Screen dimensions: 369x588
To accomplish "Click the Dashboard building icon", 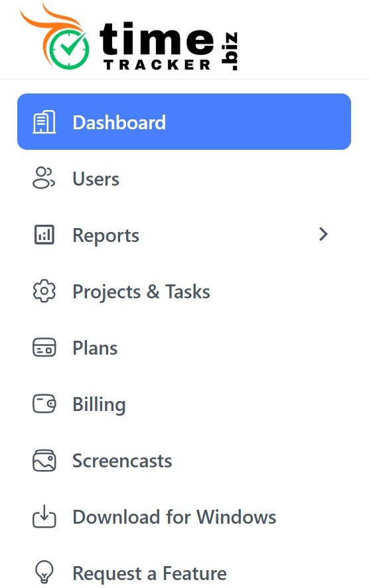I will tap(44, 122).
